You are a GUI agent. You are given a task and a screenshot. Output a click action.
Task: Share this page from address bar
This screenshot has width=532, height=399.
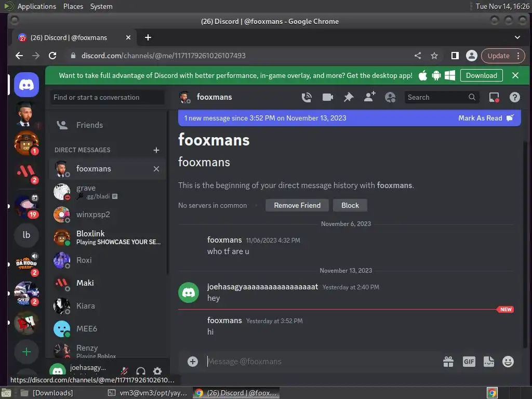(x=418, y=56)
